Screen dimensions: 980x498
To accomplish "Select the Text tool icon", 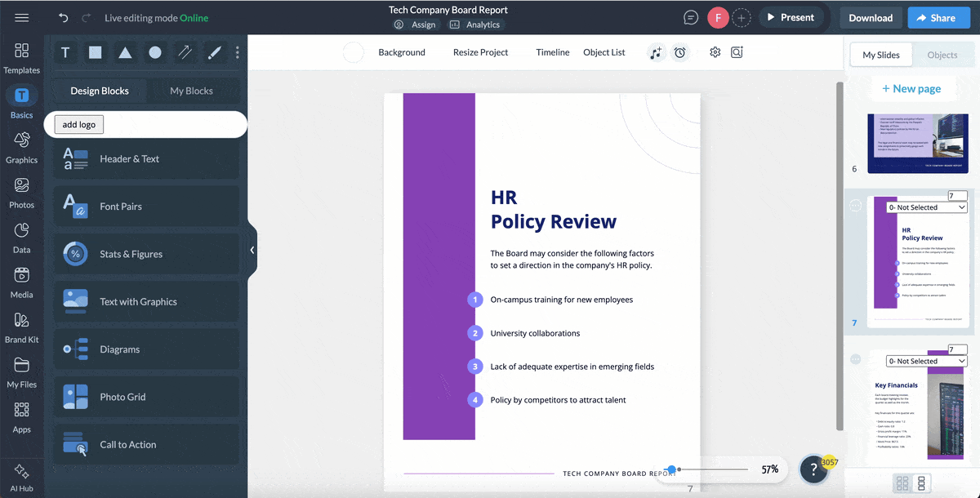I will [x=65, y=53].
